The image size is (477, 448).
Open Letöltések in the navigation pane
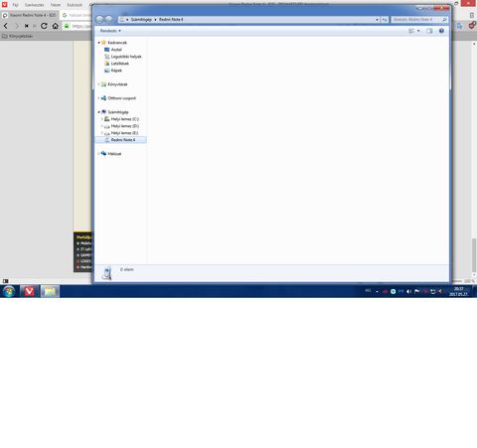pos(120,64)
